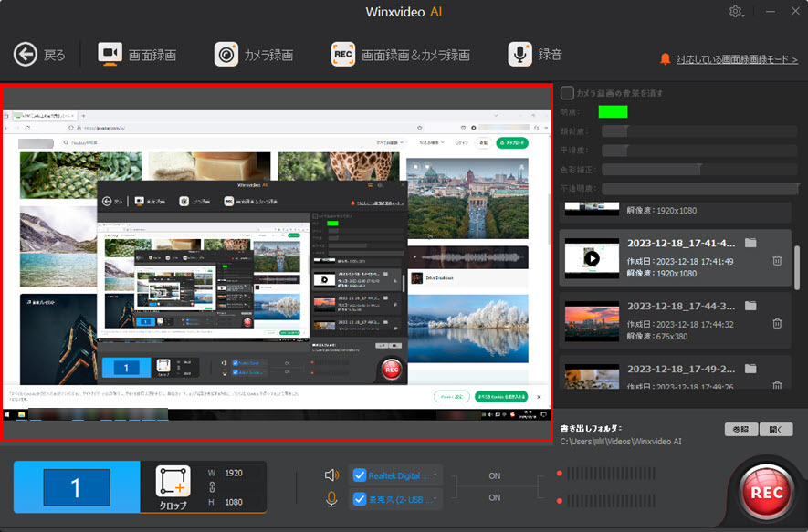This screenshot has width=808, height=532.
Task: Click the back arrow (戻る) icon
Action: (26, 55)
